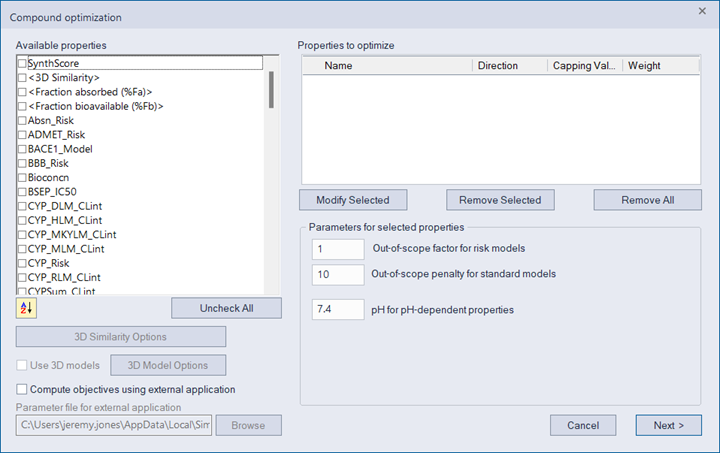Click Remove Selected button
Screen dimensions: 720x453
500,200
